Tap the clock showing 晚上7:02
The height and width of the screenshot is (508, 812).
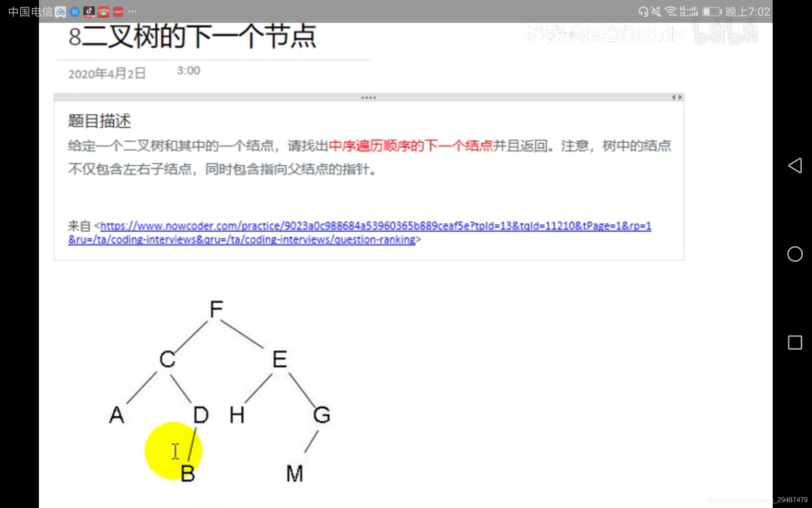[x=748, y=12]
